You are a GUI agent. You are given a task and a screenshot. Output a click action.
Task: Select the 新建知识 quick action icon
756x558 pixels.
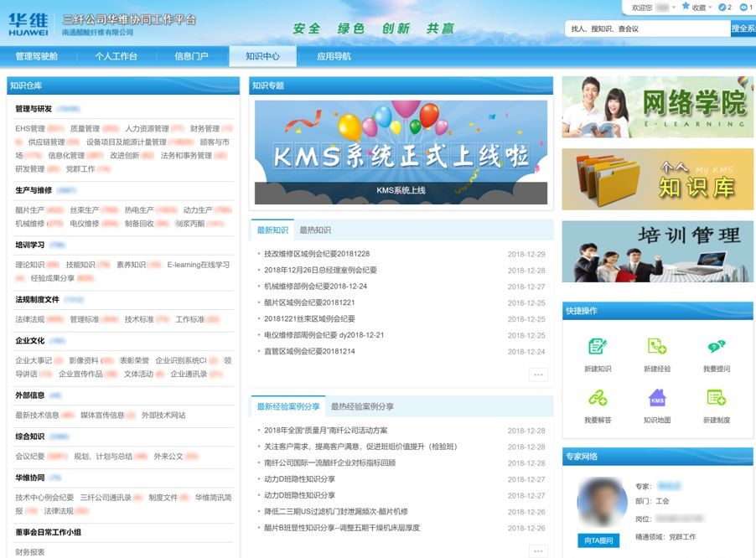point(597,348)
